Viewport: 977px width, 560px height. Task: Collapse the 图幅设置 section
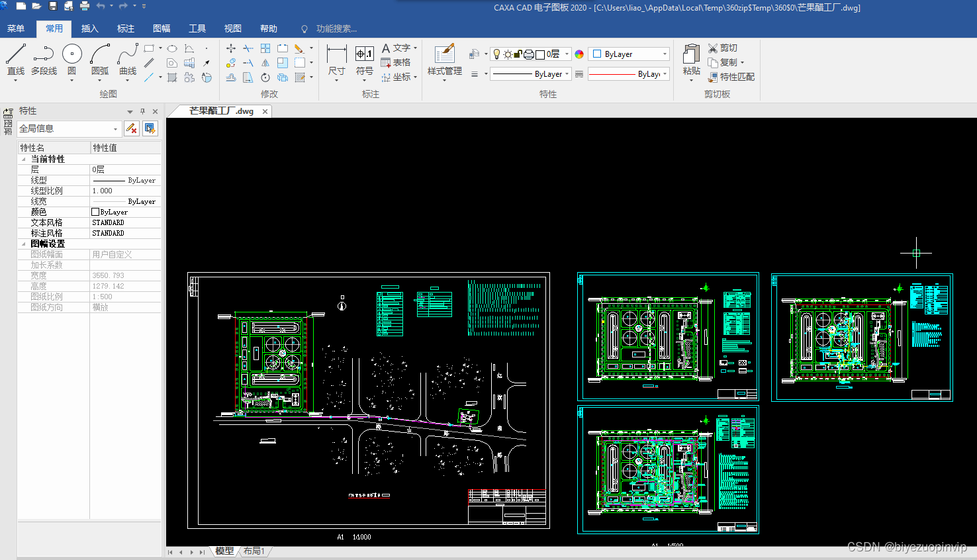(x=24, y=244)
